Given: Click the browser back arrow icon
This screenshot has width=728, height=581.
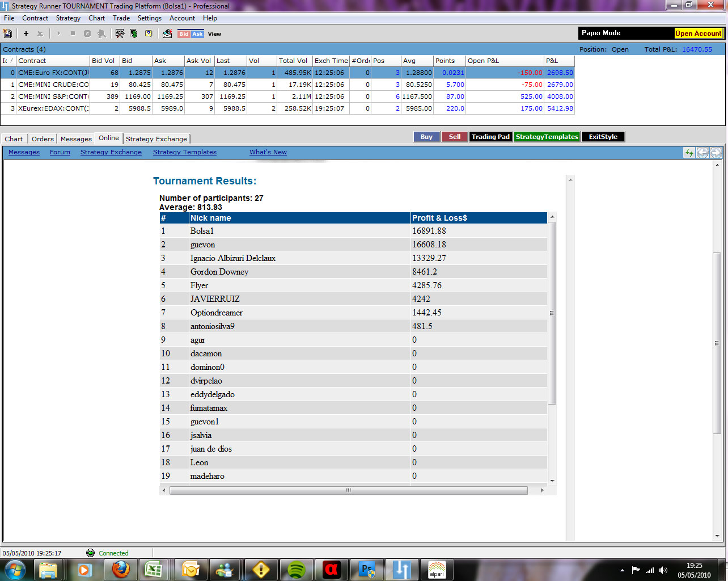Looking at the screenshot, I should point(702,153).
